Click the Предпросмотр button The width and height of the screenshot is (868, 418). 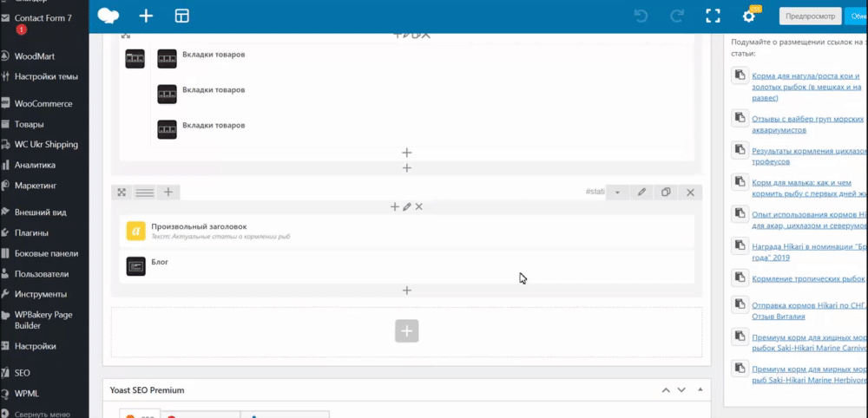pyautogui.click(x=811, y=16)
